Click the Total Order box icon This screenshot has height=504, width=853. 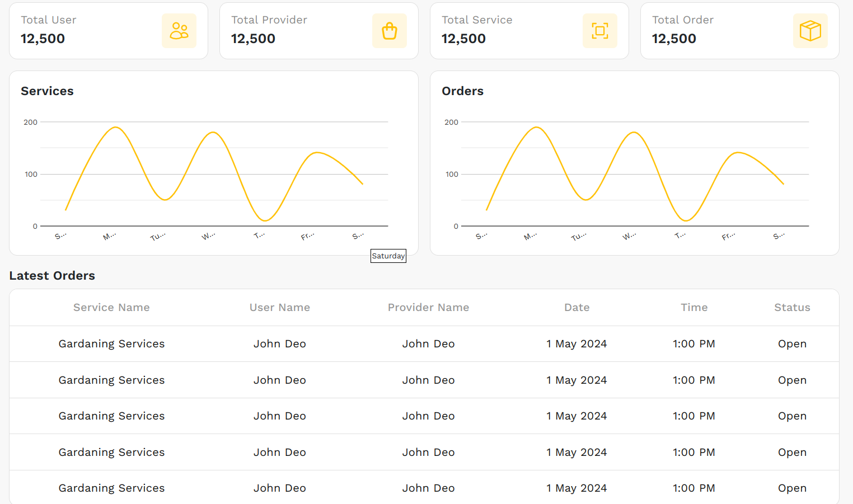click(x=810, y=31)
